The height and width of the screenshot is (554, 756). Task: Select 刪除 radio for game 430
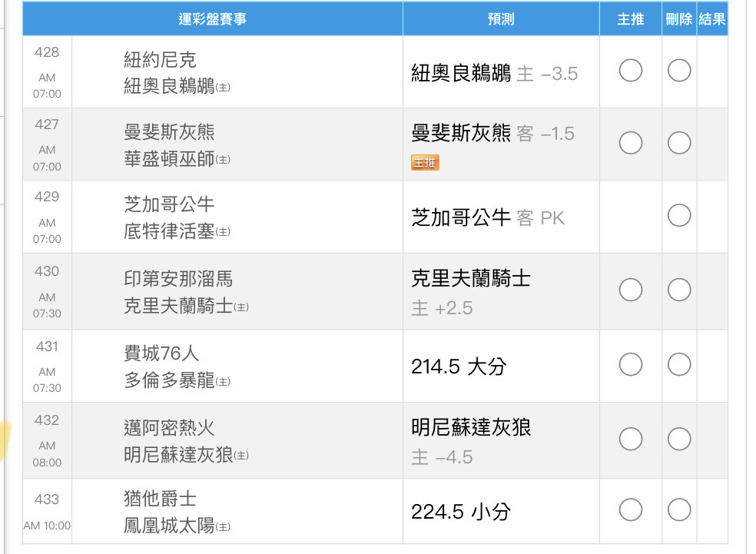[x=679, y=290]
